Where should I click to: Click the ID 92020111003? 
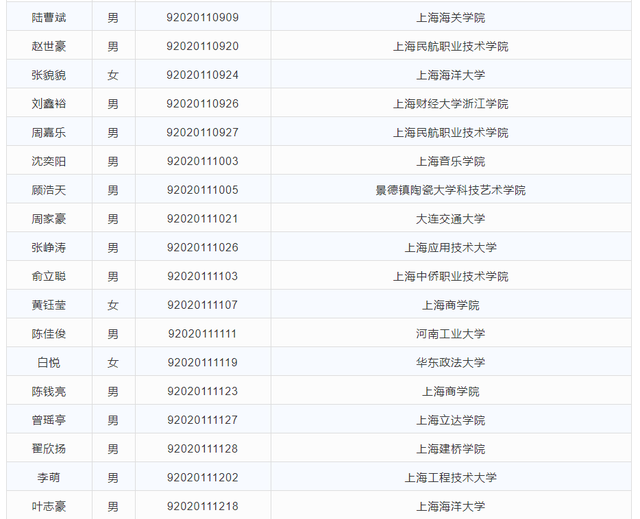click(x=202, y=161)
